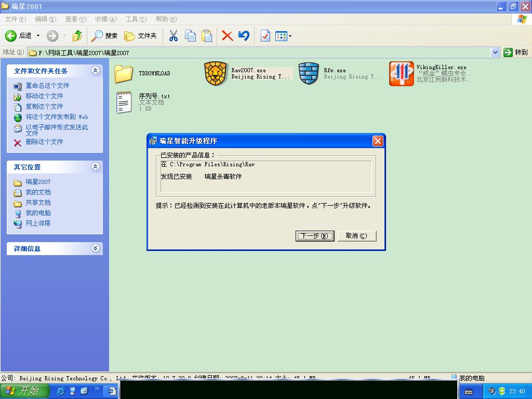Viewport: 532px width, 399px height.
Task: Open the 编辑(E) menu
Action: (x=46, y=19)
